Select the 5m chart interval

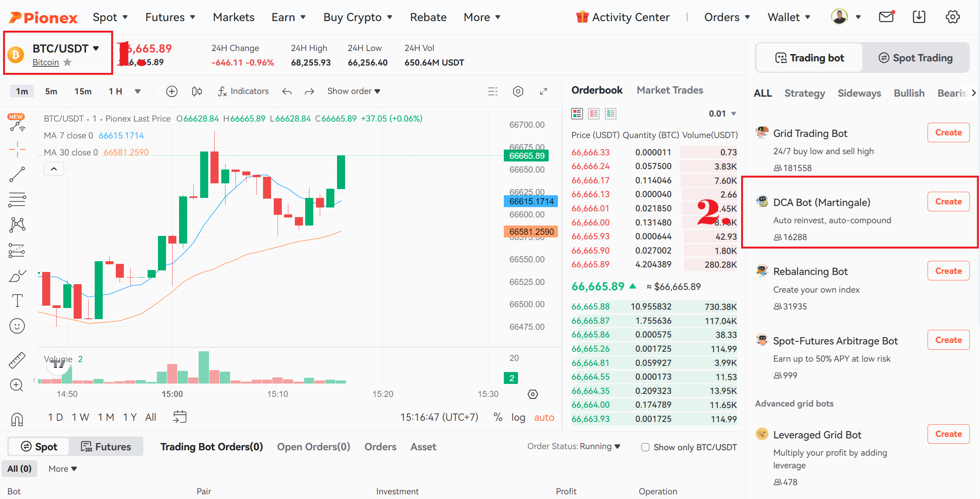point(51,91)
